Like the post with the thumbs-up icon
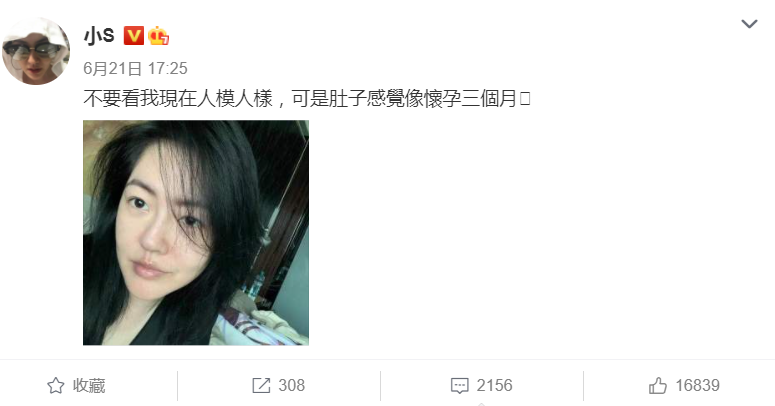The image size is (775, 406). pos(658,386)
